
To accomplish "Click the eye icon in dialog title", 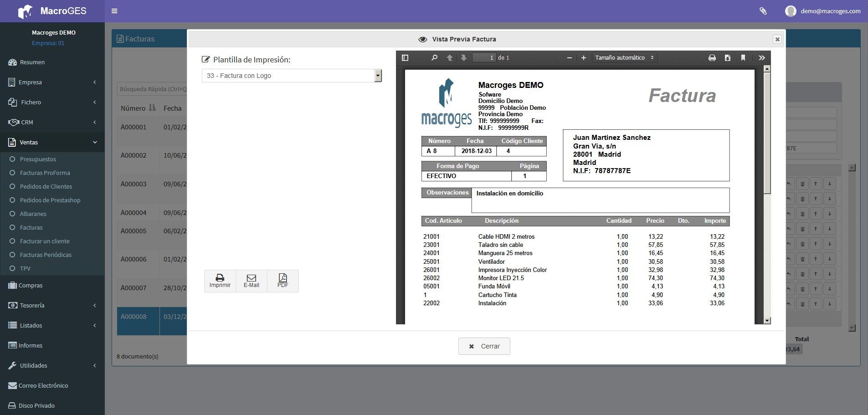I will [423, 40].
